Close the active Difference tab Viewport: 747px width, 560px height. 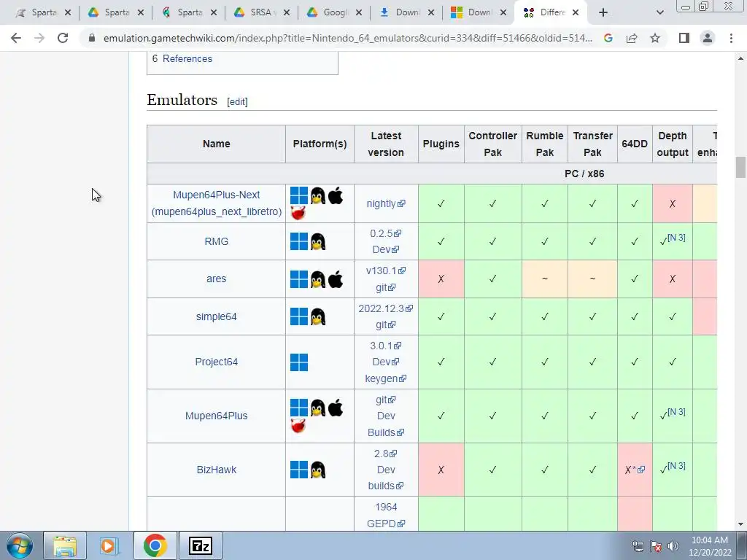tap(576, 13)
